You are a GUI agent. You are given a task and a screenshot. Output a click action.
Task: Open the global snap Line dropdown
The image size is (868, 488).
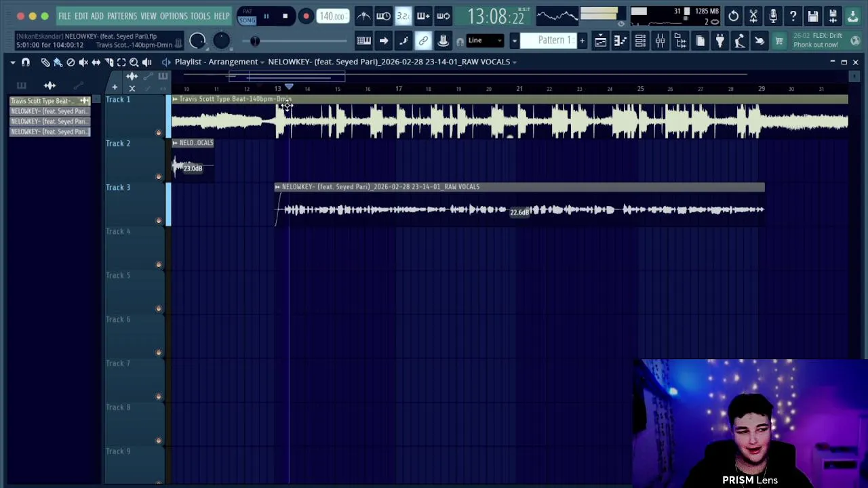pos(484,41)
